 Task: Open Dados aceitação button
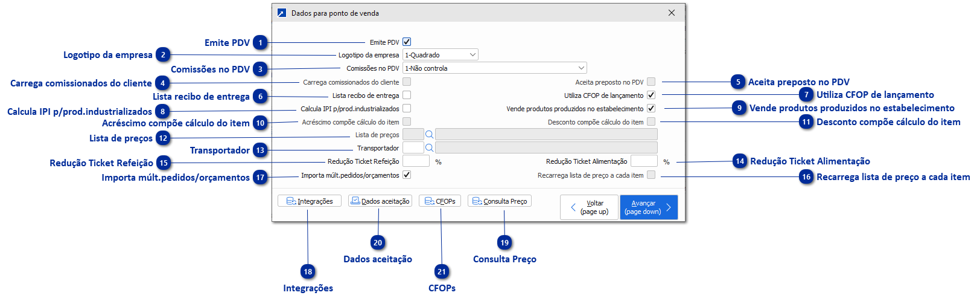(380, 201)
